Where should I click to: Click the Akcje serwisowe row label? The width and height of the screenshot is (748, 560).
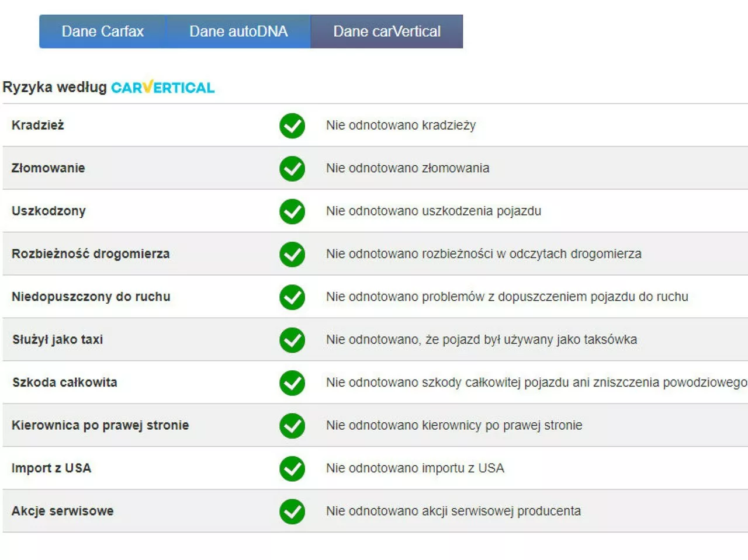[63, 511]
